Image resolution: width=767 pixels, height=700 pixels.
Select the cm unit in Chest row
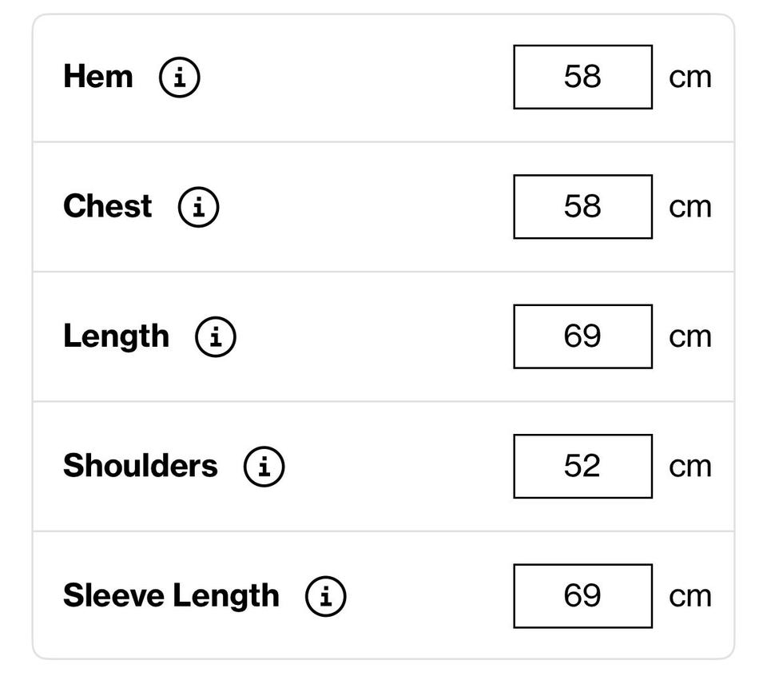pyautogui.click(x=690, y=208)
